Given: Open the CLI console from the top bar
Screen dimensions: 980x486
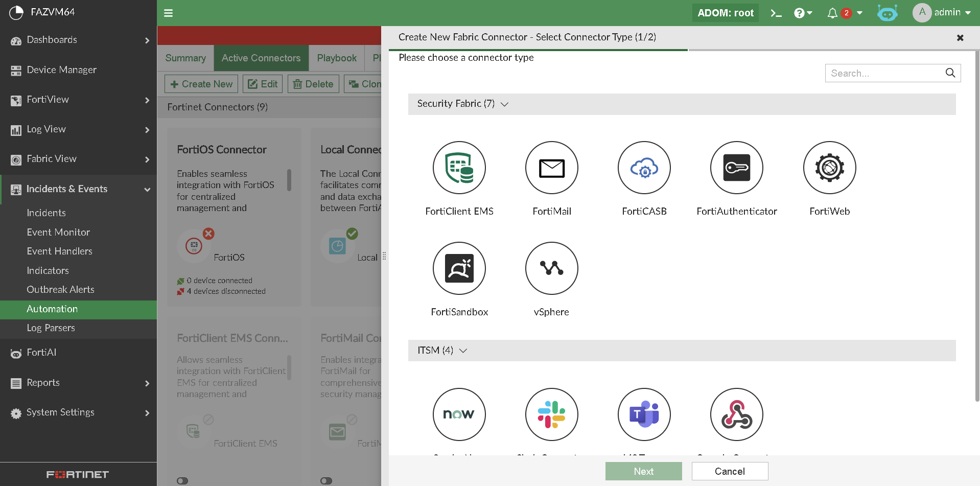Looking at the screenshot, I should coord(776,13).
